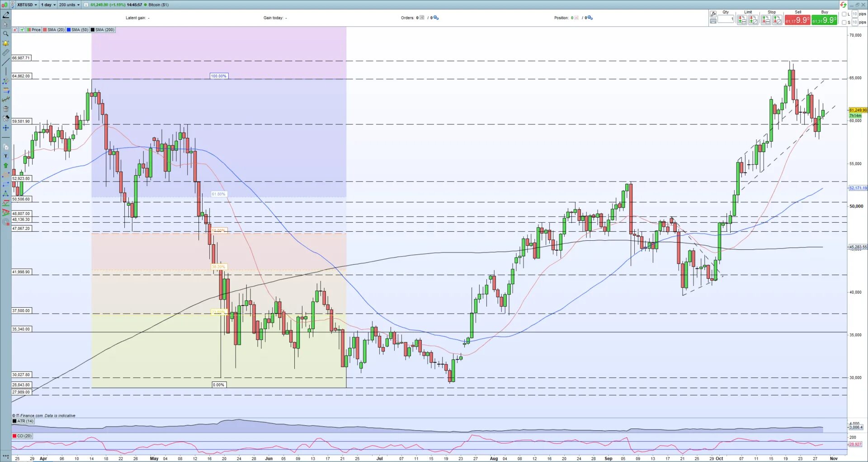The image size is (868, 462).
Task: Tick the S pips checkbox
Action: [x=844, y=23]
